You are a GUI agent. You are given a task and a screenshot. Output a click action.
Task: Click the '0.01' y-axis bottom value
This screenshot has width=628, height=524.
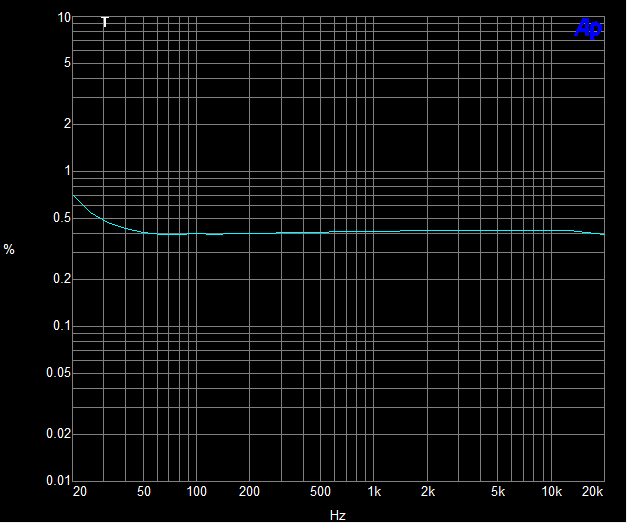click(x=58, y=480)
